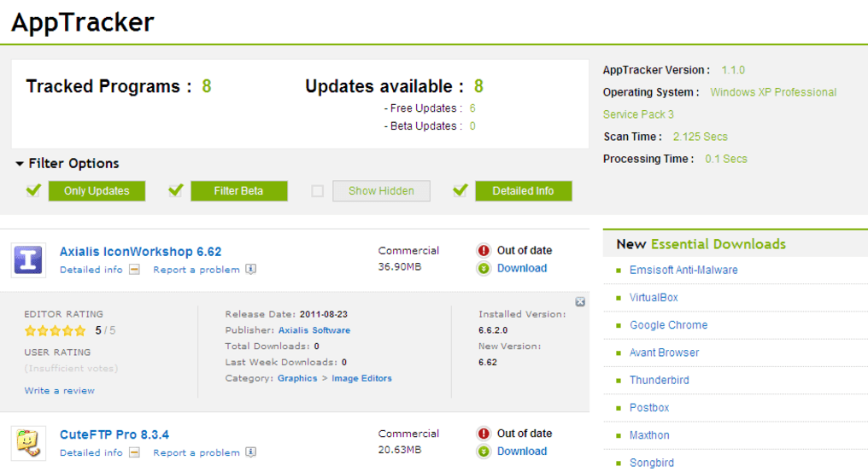Viewport: 868px width, 472px height.
Task: Click green download arrow icon for CuteFTP
Action: (484, 452)
